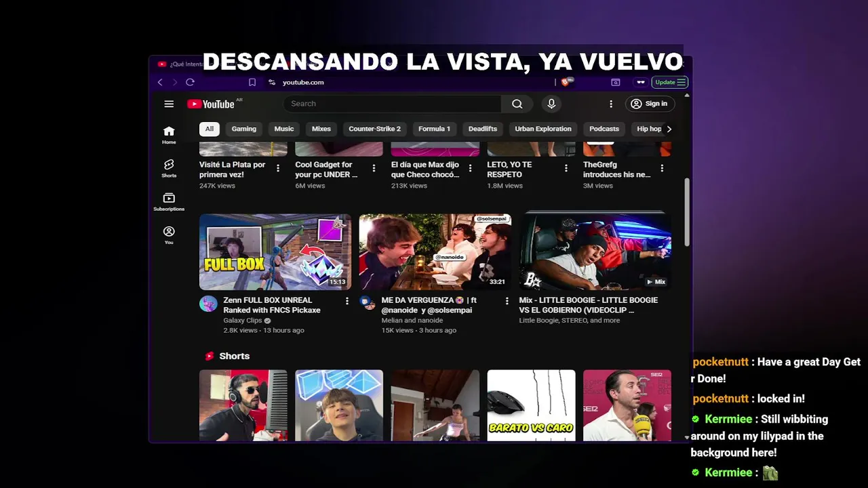Bookmark this page using bookmark icon

252,82
